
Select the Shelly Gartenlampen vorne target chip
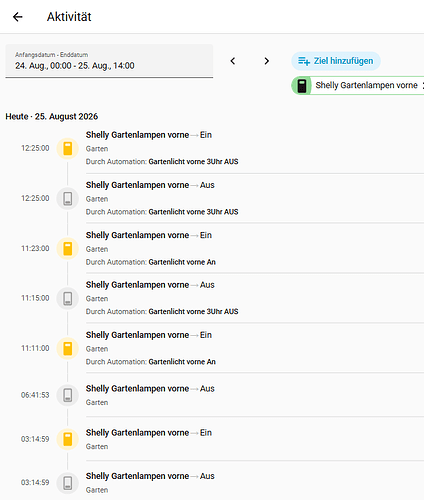pyautogui.click(x=358, y=86)
